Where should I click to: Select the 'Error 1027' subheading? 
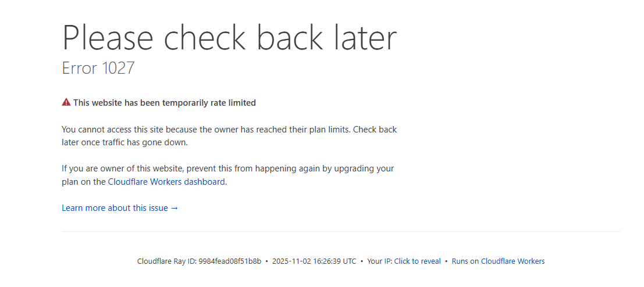[98, 68]
